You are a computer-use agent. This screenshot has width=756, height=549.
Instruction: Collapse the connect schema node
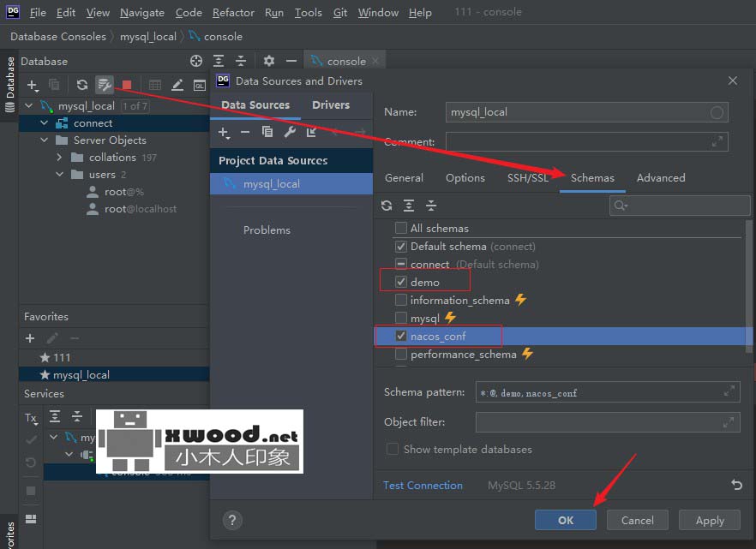[x=45, y=122]
